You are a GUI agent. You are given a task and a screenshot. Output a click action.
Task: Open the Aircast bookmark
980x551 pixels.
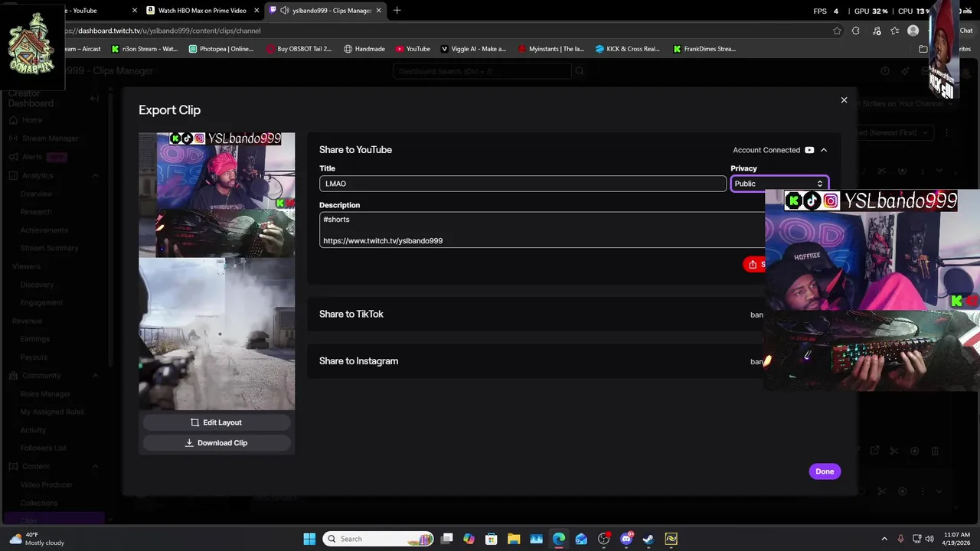[83, 49]
